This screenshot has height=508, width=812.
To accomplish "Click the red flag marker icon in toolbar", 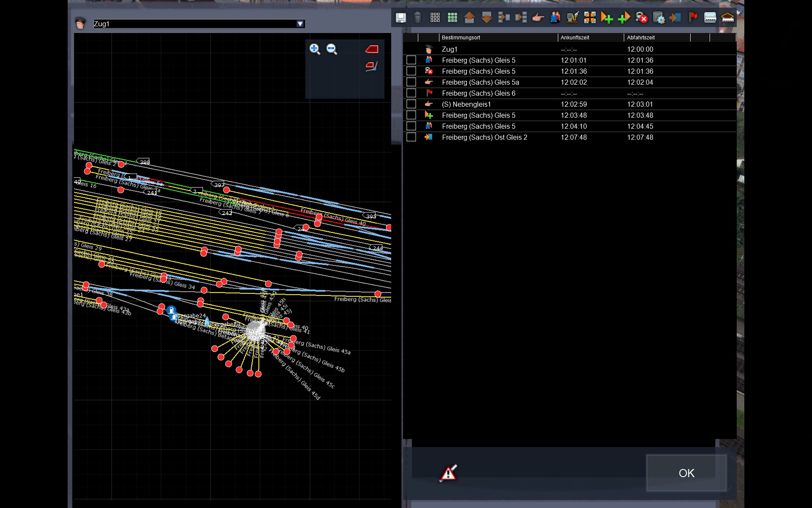I will tap(693, 17).
